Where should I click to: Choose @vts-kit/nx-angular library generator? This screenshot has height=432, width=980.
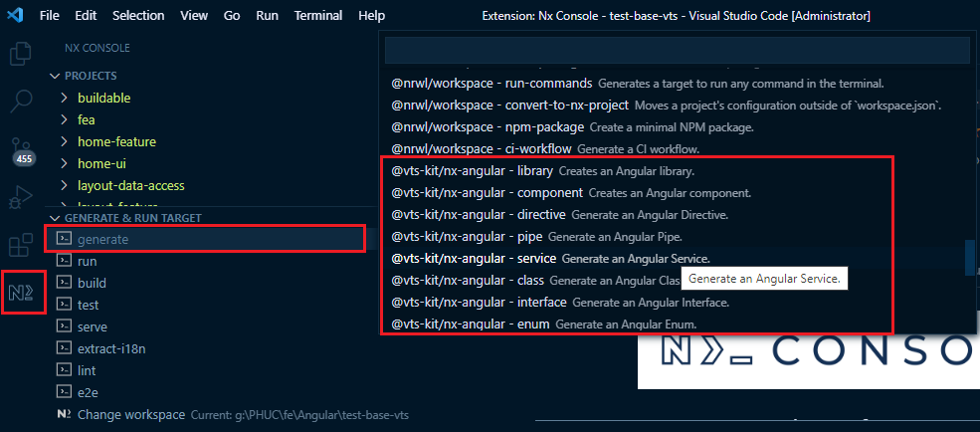(x=677, y=170)
